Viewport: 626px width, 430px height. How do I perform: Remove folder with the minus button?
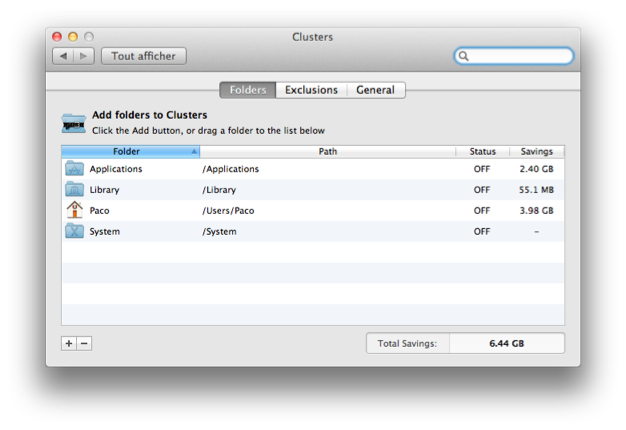coord(84,343)
